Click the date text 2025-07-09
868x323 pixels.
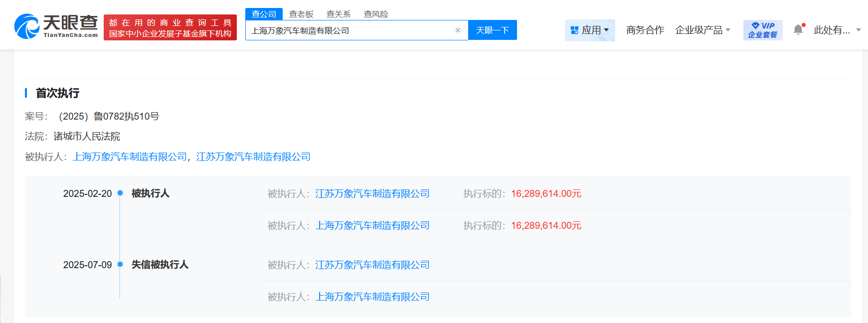coord(87,265)
